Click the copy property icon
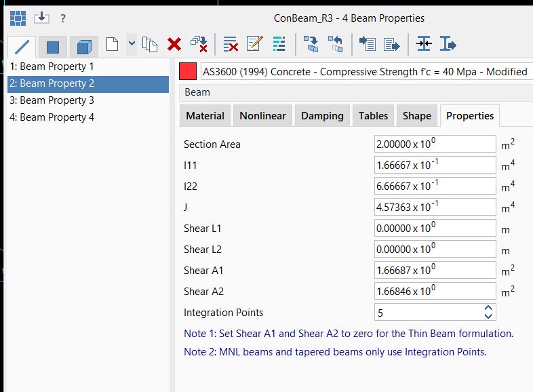 (150, 45)
